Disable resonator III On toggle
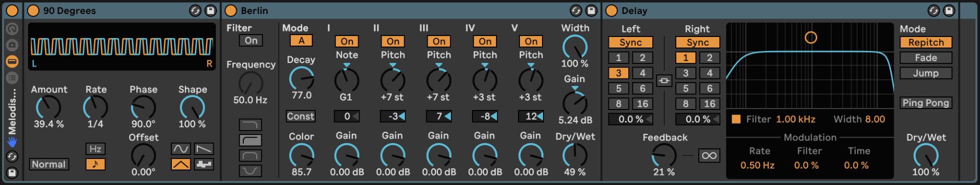The width and height of the screenshot is (980, 185). pyautogui.click(x=439, y=41)
